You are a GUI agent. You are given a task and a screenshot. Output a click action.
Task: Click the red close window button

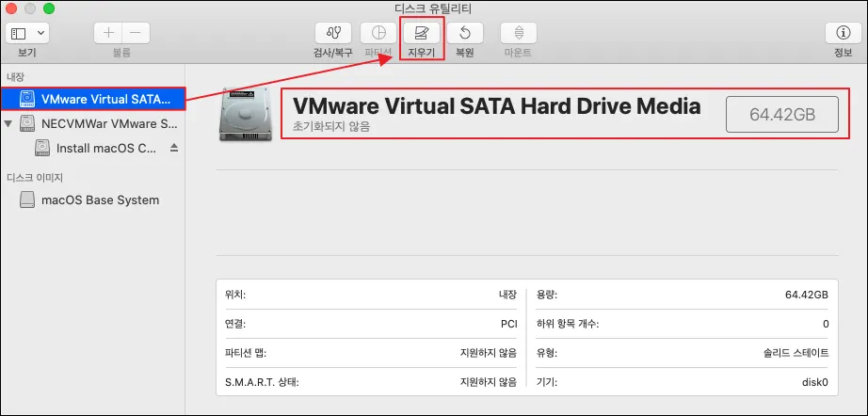[x=11, y=8]
